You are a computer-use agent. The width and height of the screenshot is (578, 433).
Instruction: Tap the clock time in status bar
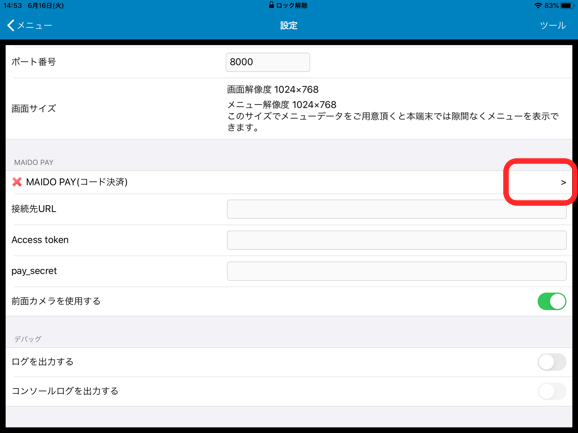click(13, 6)
